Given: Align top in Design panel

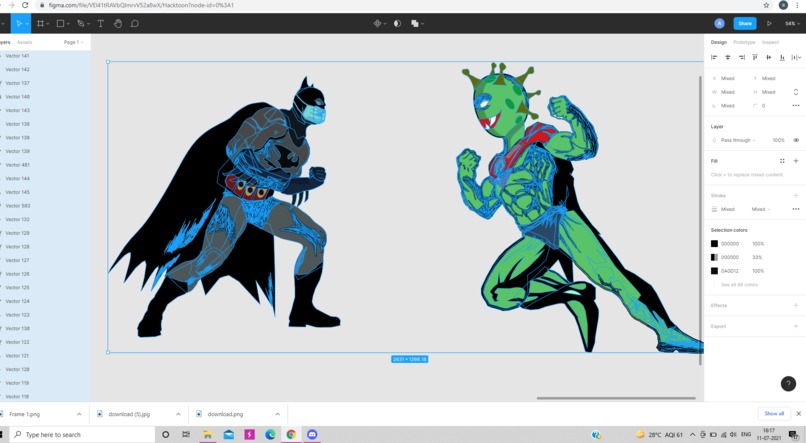Looking at the screenshot, I should point(755,58).
